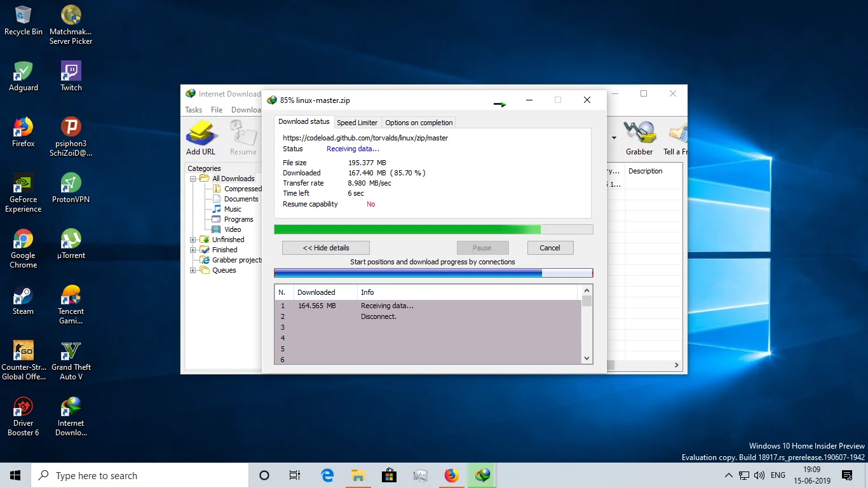Select the Compressed category folder
Screen dimensions: 868x488
click(x=242, y=189)
